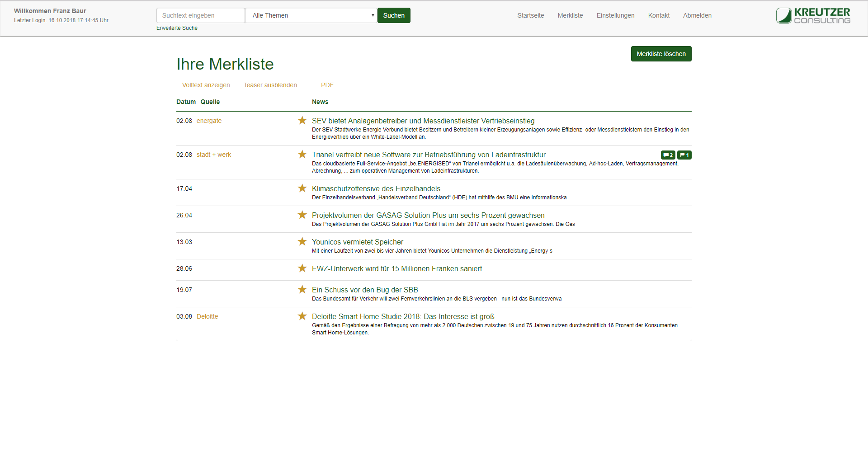
Task: Click the flag badge on Trianel article
Action: (684, 155)
